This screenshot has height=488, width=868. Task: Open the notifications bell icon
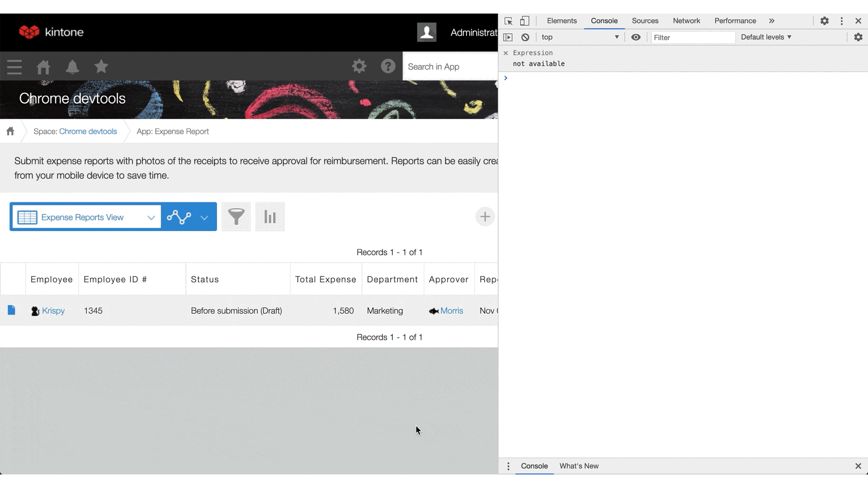click(72, 66)
